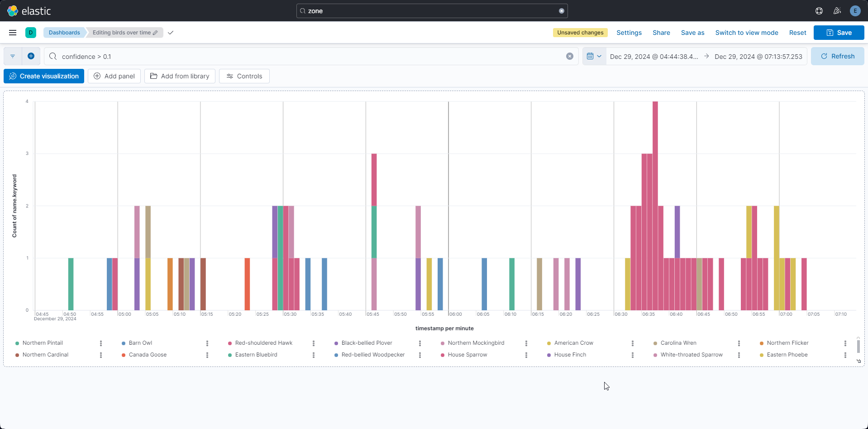Toggle Eastern Bluebird legend entry
Image resolution: width=868 pixels, height=429 pixels.
point(256,355)
